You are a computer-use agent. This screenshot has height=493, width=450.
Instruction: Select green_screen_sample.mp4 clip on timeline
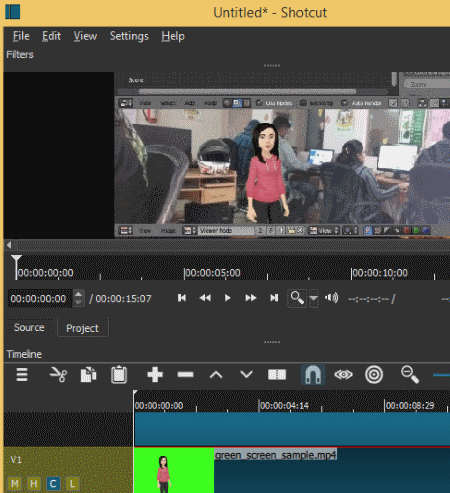[292, 471]
